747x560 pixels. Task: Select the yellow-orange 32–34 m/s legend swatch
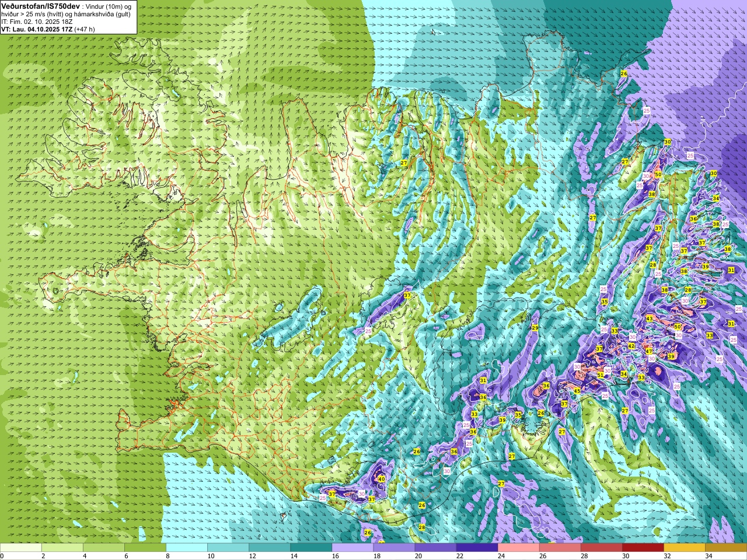pos(684,548)
